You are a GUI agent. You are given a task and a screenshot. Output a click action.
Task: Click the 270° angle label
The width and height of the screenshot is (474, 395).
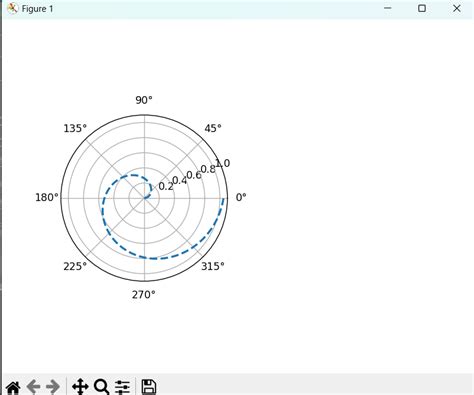click(144, 295)
